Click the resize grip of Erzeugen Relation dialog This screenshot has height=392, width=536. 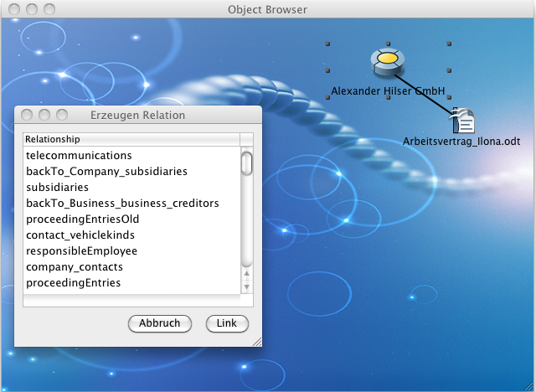tap(256, 341)
